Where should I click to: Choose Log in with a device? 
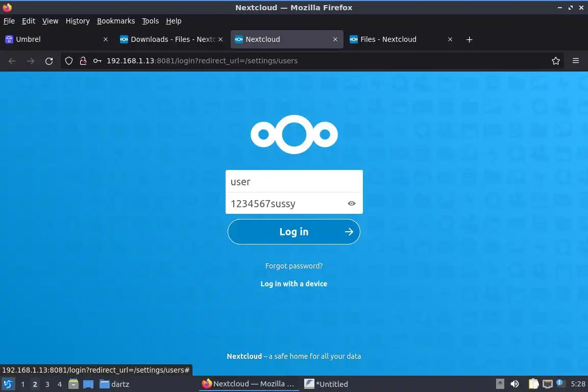[293, 284]
